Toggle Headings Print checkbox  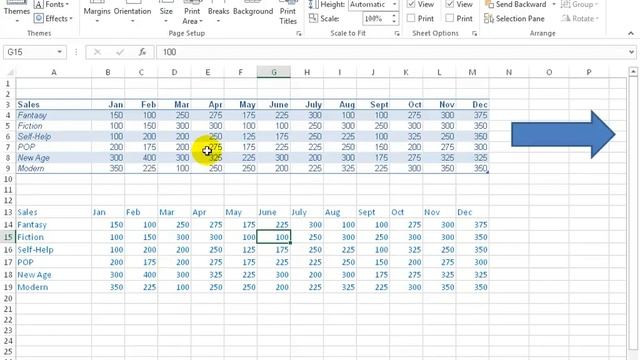(450, 18)
